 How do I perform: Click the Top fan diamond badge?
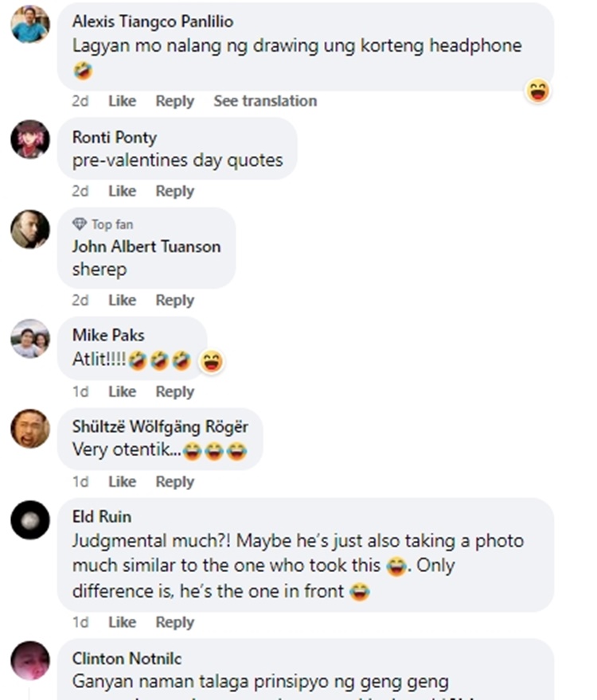[x=79, y=224]
